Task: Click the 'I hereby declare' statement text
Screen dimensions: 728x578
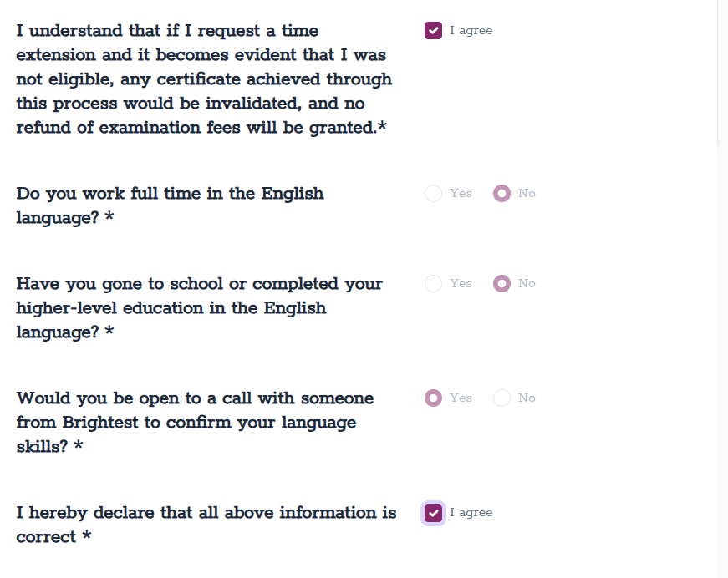Action: 206,525
